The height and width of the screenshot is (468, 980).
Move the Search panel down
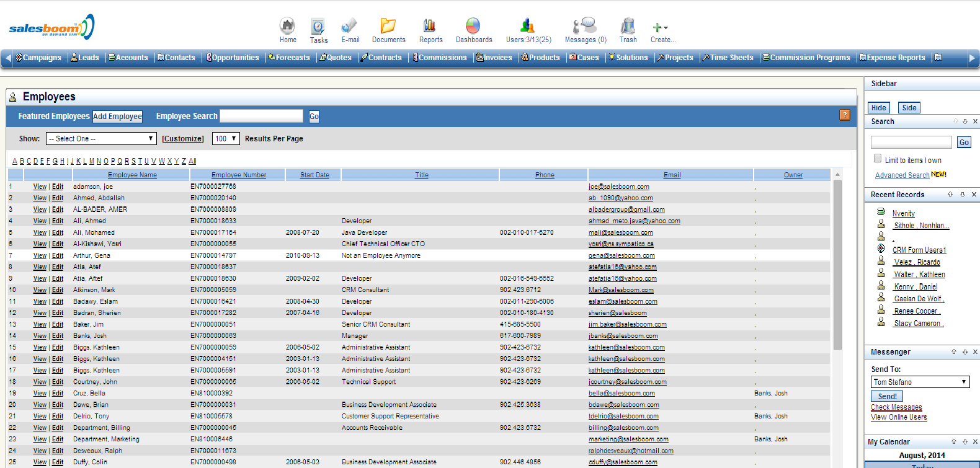coord(965,121)
